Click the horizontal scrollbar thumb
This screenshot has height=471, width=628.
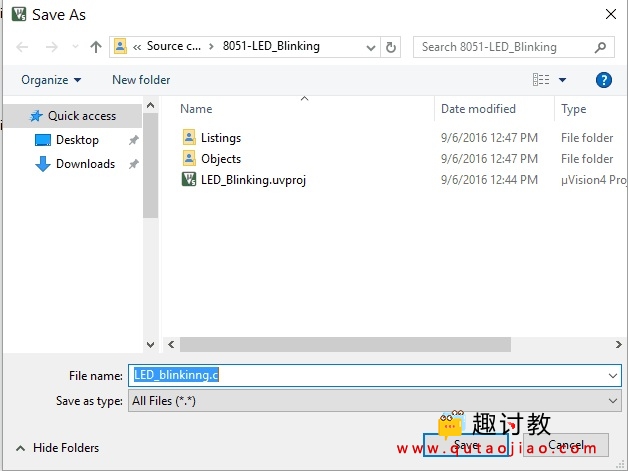tap(345, 344)
